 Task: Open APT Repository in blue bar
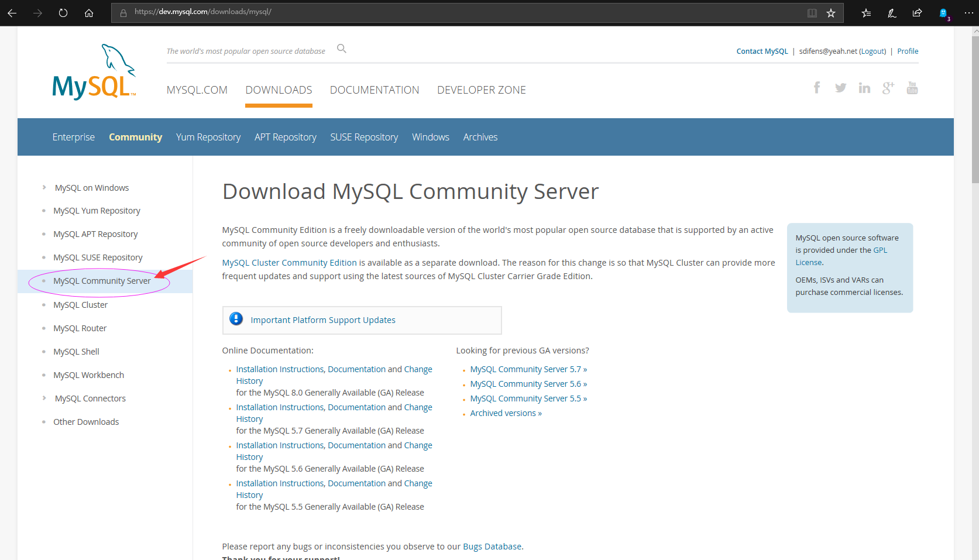[x=286, y=137]
